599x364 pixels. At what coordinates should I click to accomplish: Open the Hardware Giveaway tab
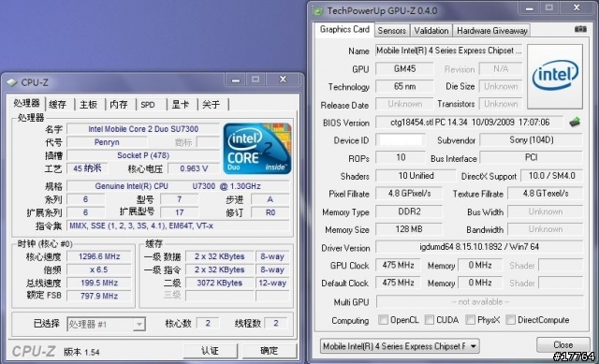pyautogui.click(x=492, y=31)
